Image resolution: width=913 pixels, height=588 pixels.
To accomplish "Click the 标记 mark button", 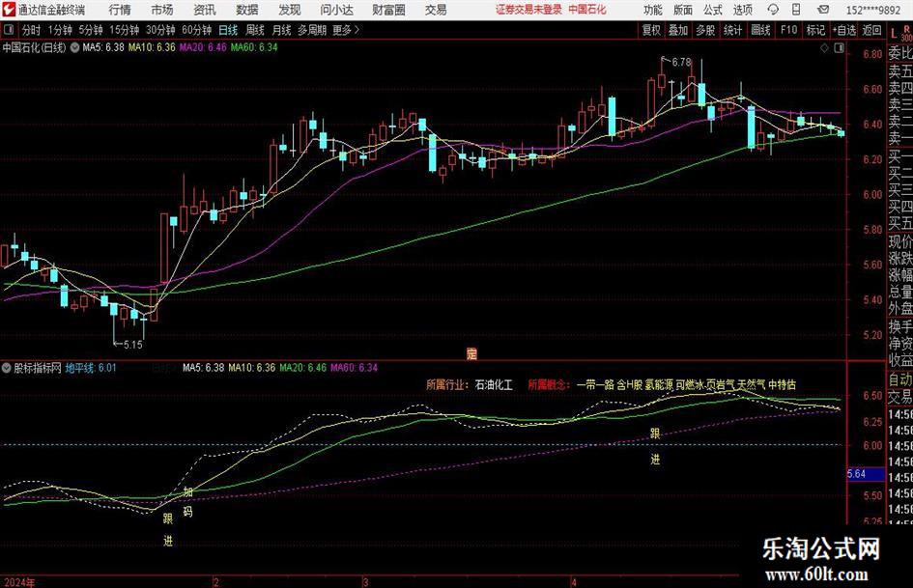I will click(815, 30).
